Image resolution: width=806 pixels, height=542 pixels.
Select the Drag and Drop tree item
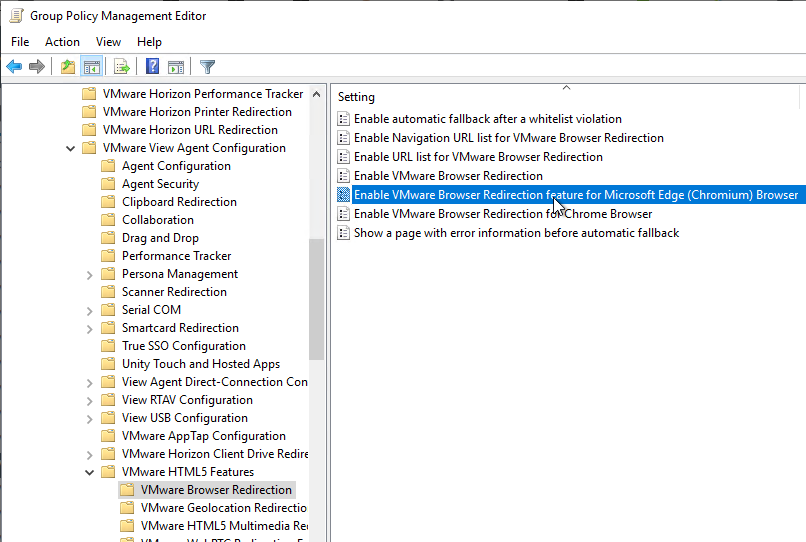tap(160, 238)
